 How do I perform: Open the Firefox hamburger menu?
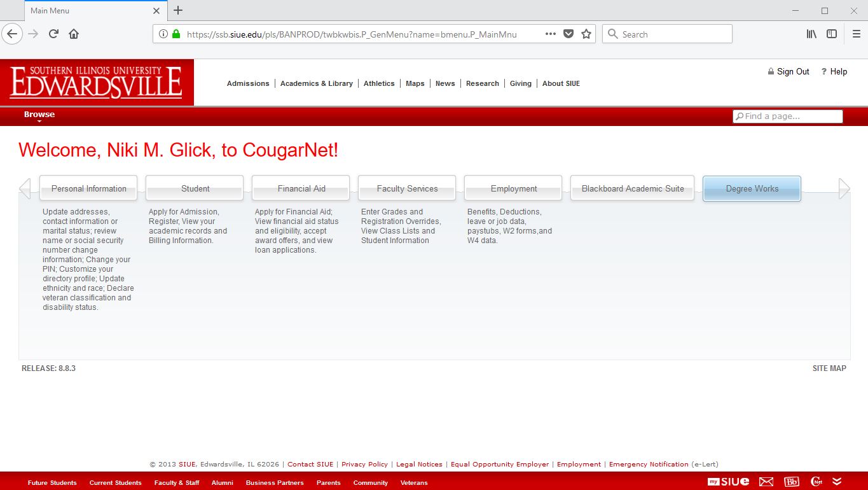coord(856,34)
